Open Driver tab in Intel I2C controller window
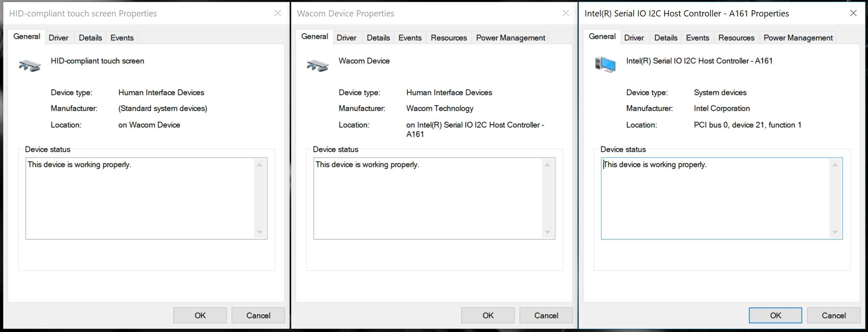 tap(634, 38)
